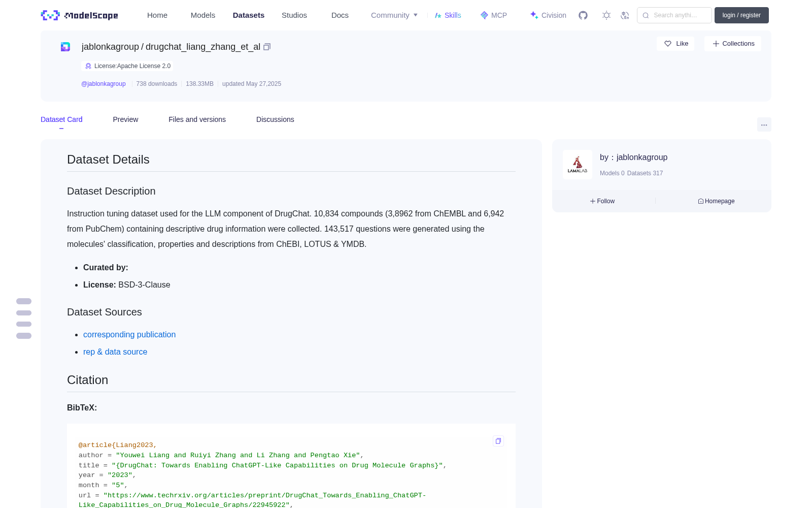Open the Civision nav item
Image resolution: width=812 pixels, height=508 pixels.
(x=548, y=15)
